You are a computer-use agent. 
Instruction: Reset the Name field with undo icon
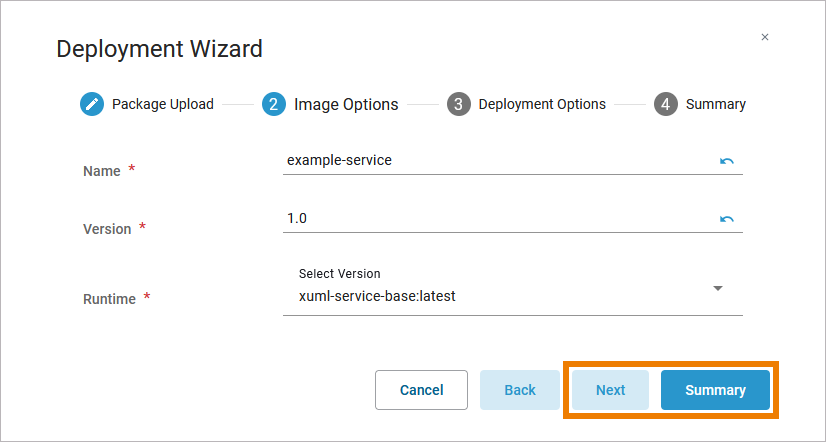point(727,160)
